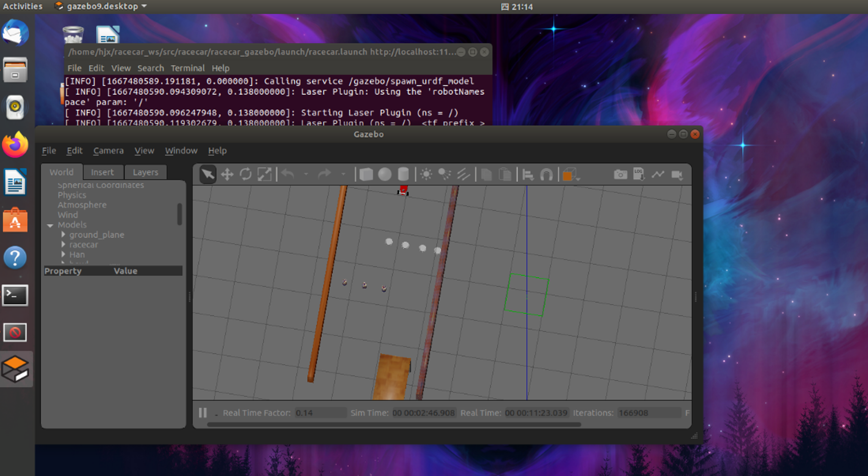Expand the ground_plane model

(63, 235)
